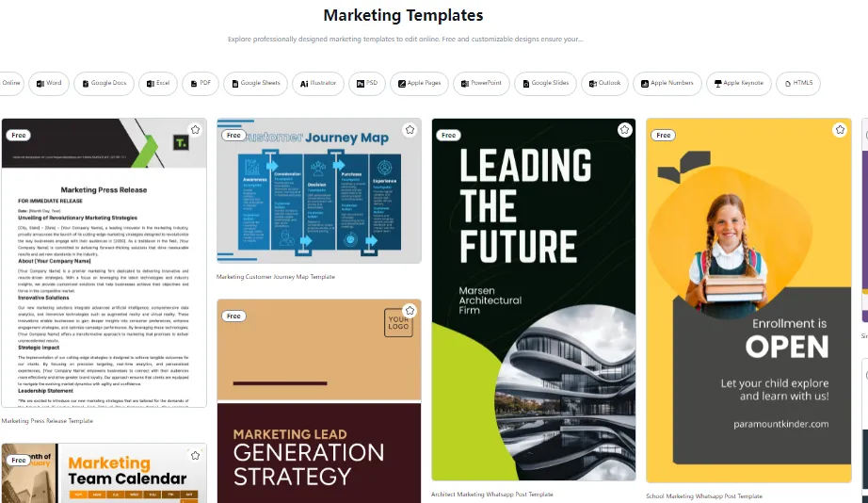The height and width of the screenshot is (503, 868).
Task: Star the Enrollment is Open template
Action: pos(840,130)
